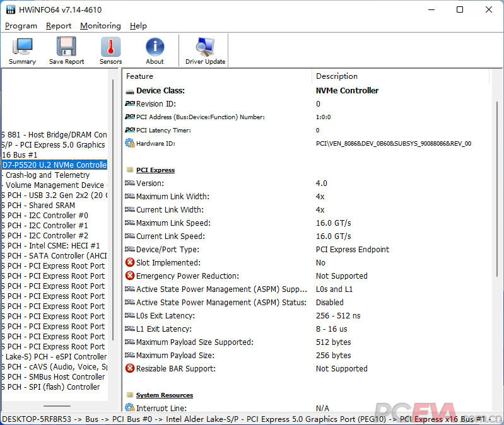
Task: Select PCH - SMBus Host Controller item
Action: [54, 377]
